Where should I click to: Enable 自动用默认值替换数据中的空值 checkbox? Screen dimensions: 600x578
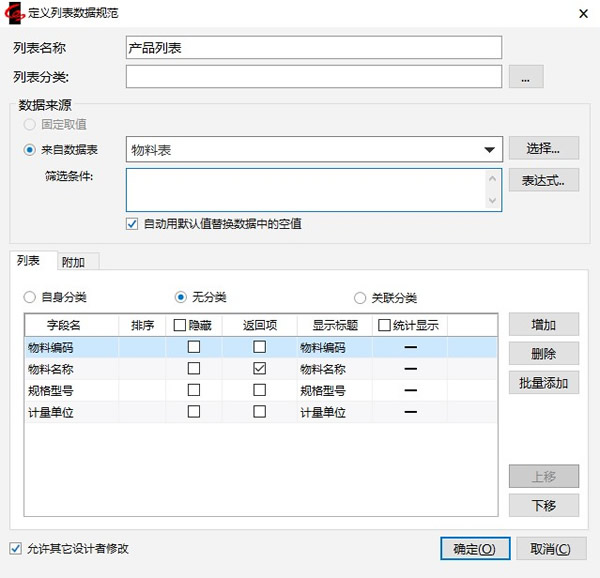coord(133,224)
